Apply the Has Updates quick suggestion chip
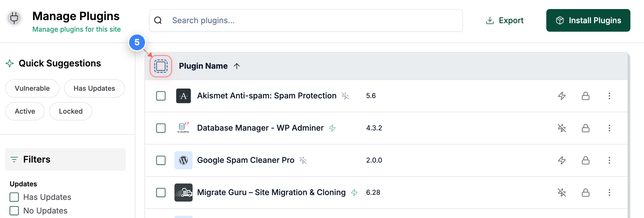 (94, 89)
